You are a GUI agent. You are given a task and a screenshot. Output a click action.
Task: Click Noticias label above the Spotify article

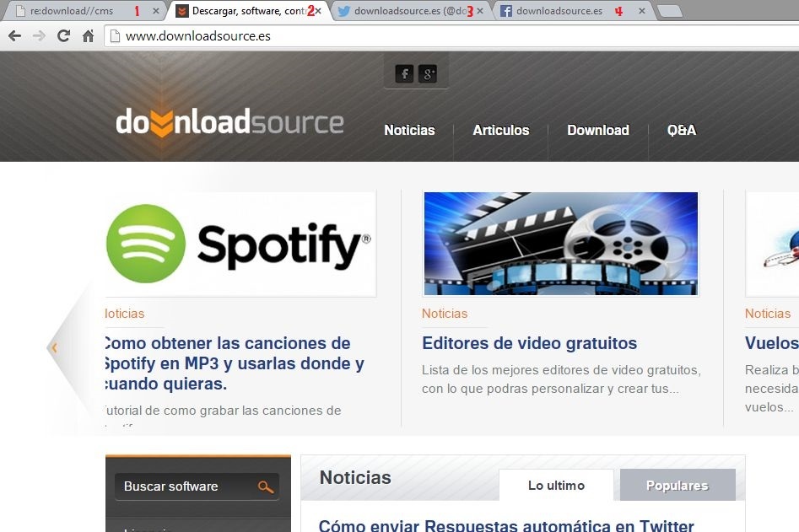(x=125, y=314)
